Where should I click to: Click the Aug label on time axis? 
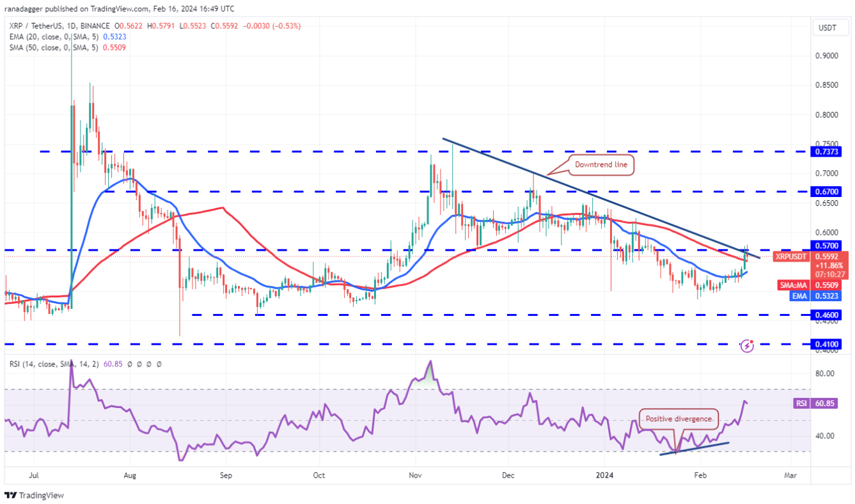pos(129,475)
